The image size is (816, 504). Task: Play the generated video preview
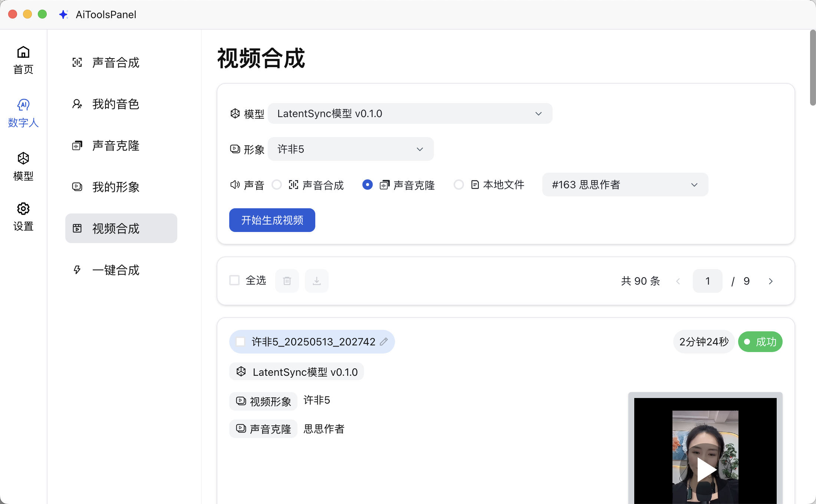tap(705, 470)
